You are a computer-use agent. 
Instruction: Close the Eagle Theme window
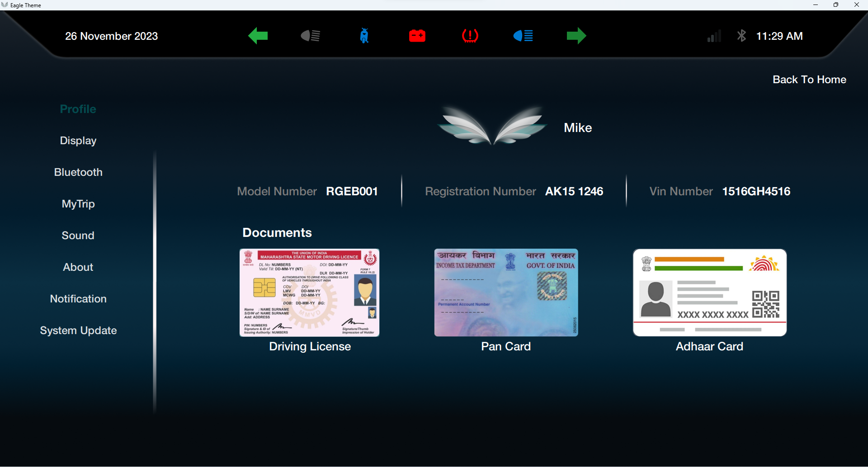pyautogui.click(x=857, y=5)
